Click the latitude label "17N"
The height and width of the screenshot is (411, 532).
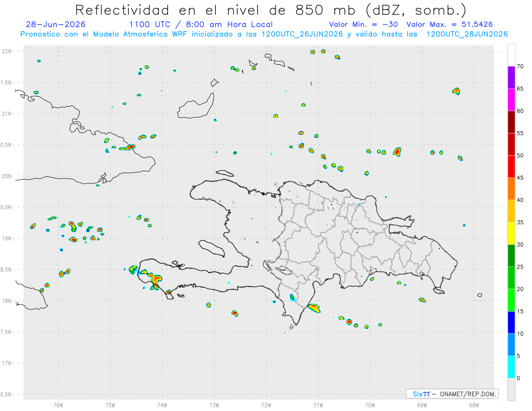(7, 363)
